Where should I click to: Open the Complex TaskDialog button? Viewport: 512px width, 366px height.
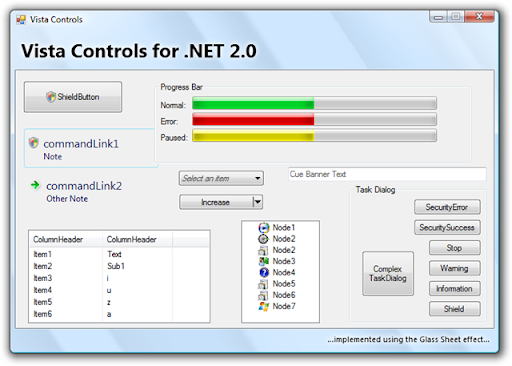click(388, 273)
